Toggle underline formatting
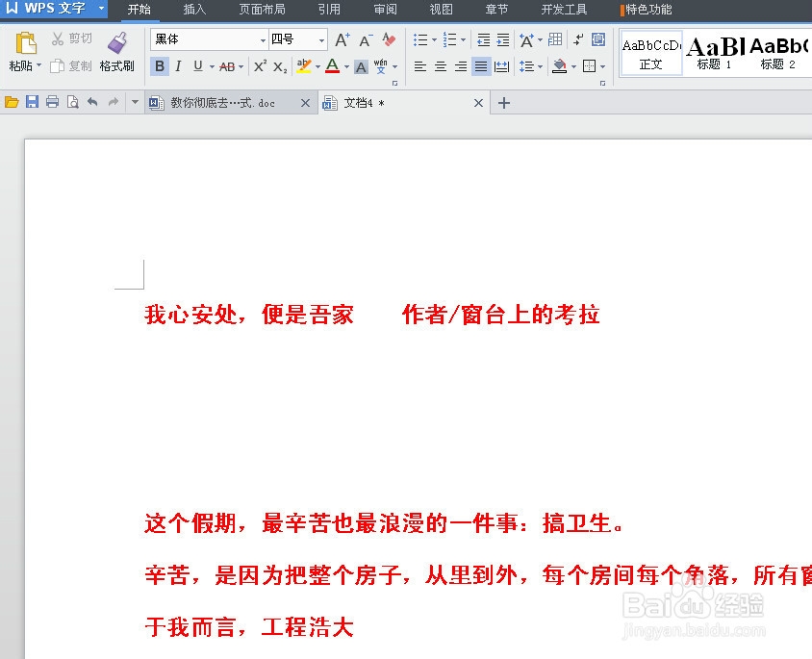This screenshot has width=812, height=659. [196, 66]
